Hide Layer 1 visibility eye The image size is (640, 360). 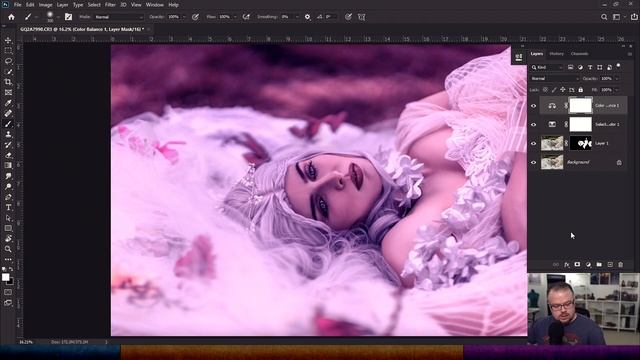[x=533, y=143]
